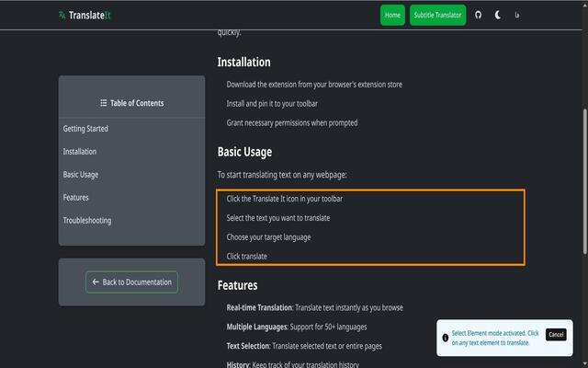
Task: Click the Installation heading text
Action: (x=243, y=62)
